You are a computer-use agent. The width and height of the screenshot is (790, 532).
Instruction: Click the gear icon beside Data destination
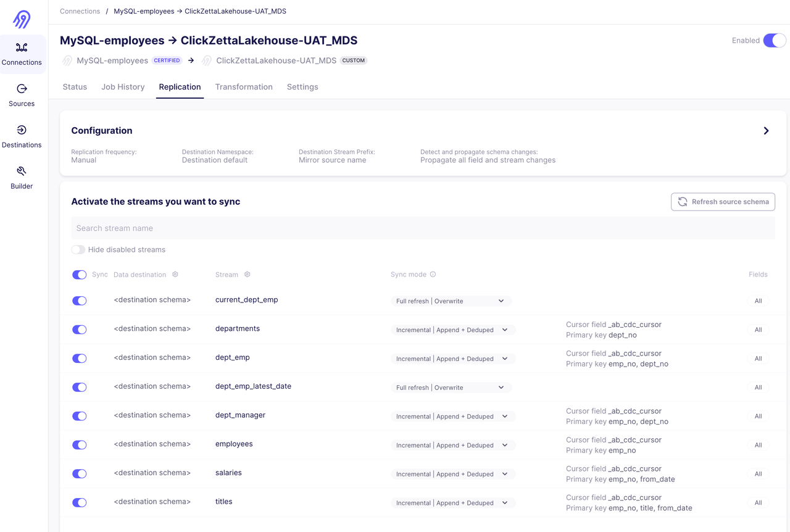tap(175, 275)
